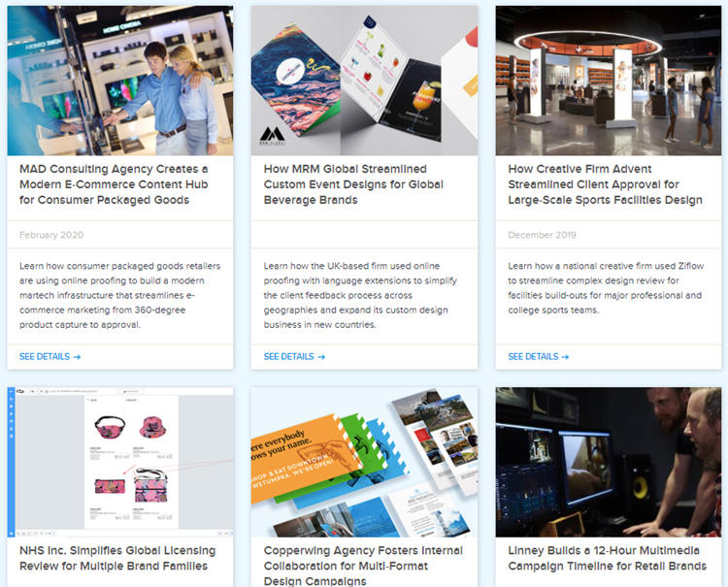Open the Linney 12-Hour Multimedia Campaign title
This screenshot has width=728, height=587.
(x=608, y=558)
